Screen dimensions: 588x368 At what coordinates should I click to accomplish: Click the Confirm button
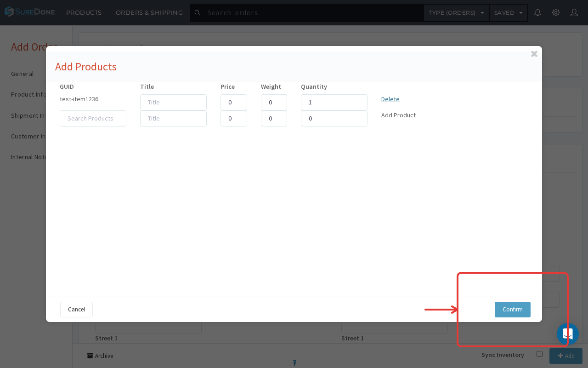coord(513,310)
